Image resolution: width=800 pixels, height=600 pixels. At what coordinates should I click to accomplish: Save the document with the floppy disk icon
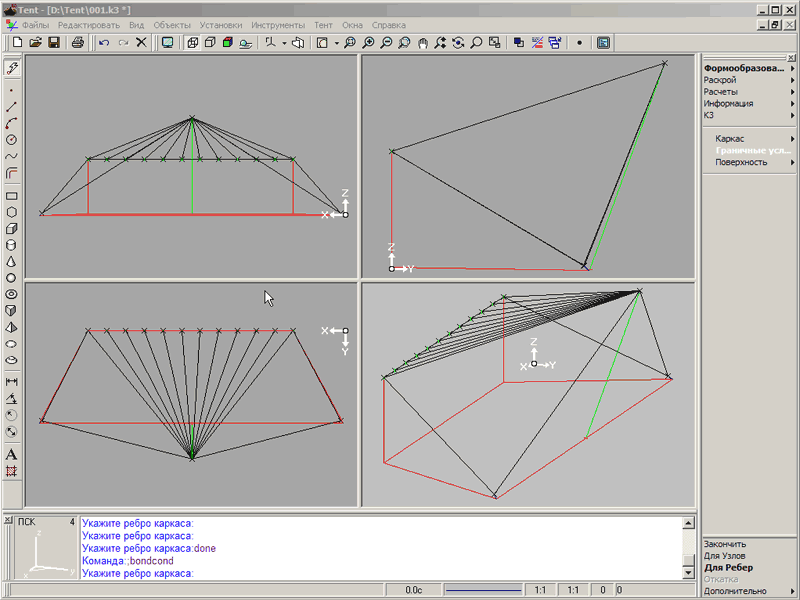pos(54,43)
